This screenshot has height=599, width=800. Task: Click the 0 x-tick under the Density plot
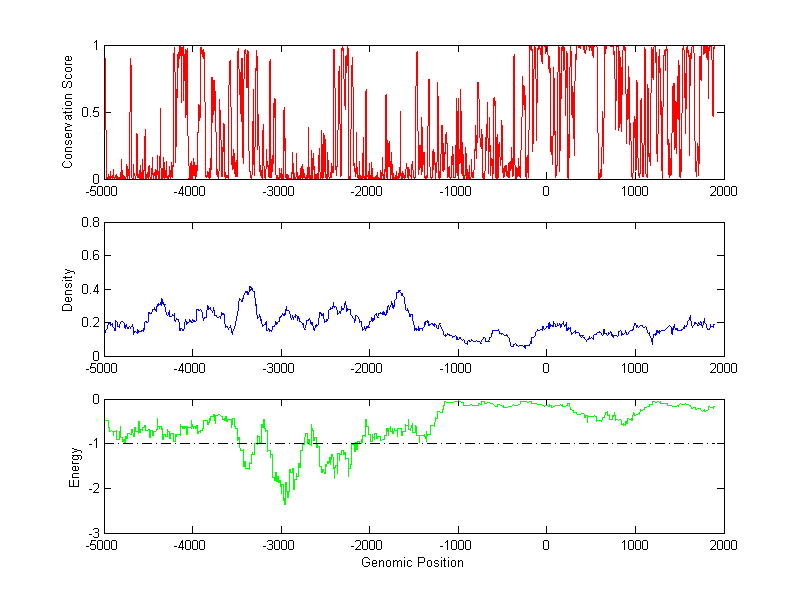[x=546, y=369]
